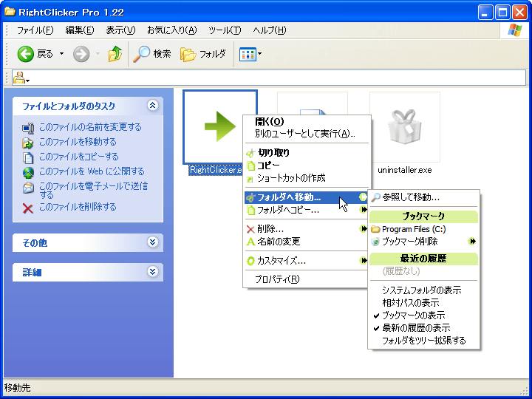This screenshot has width=532, height=399.
Task: Click このファイルを移動する link
Action: (x=78, y=142)
